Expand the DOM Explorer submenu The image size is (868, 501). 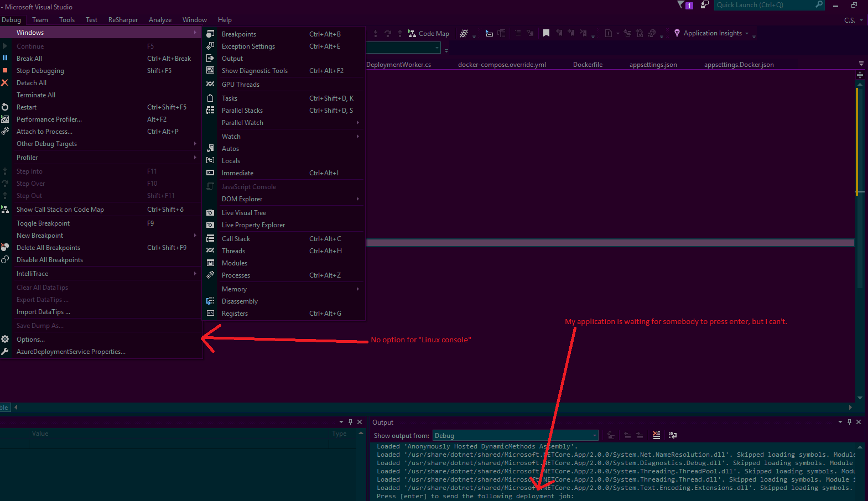tap(284, 199)
